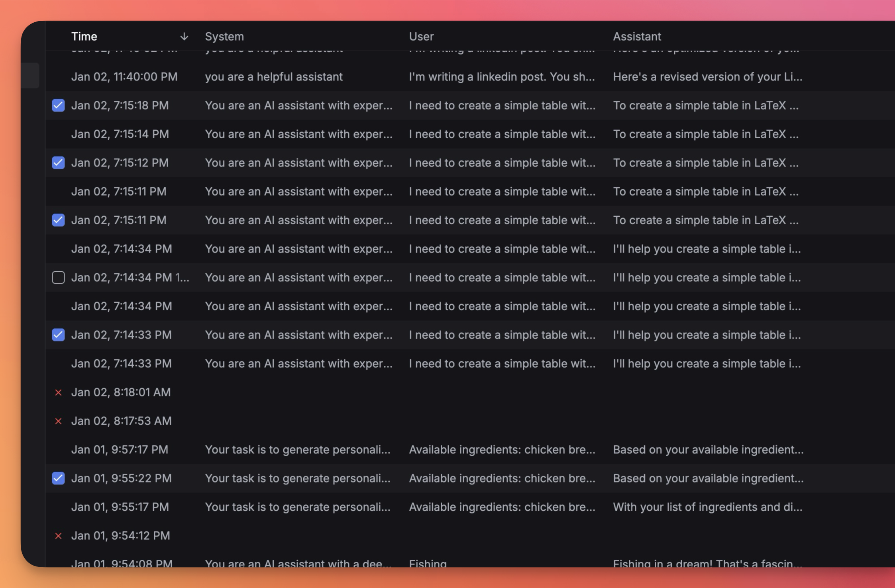
Task: Select the 'Jan 02, 7:14:34 PM 1...' timestamp
Action: click(x=130, y=278)
